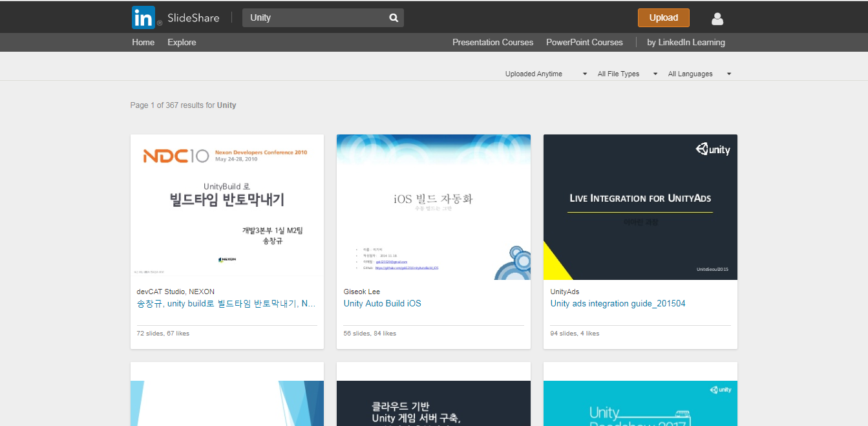Click the 56 slides, 84 likes text
This screenshot has width=868, height=426.
(x=370, y=334)
